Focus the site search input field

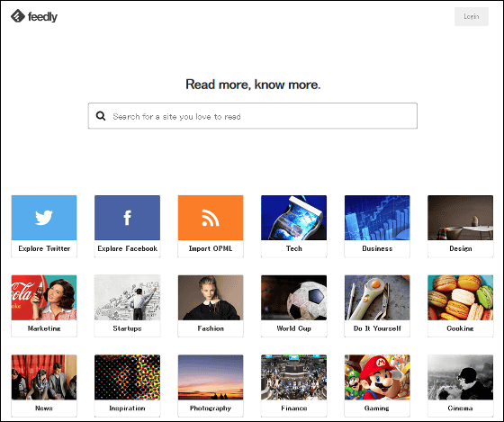253,116
